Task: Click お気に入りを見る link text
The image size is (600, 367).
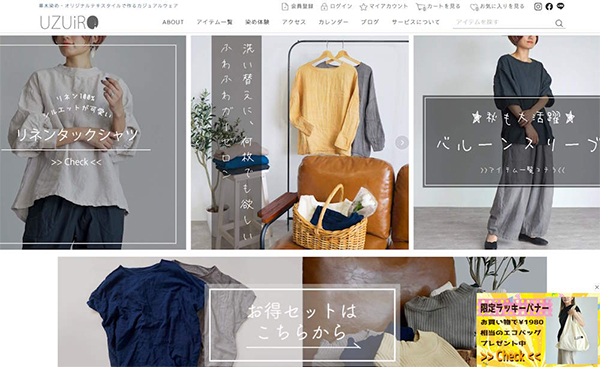Action: click(502, 7)
